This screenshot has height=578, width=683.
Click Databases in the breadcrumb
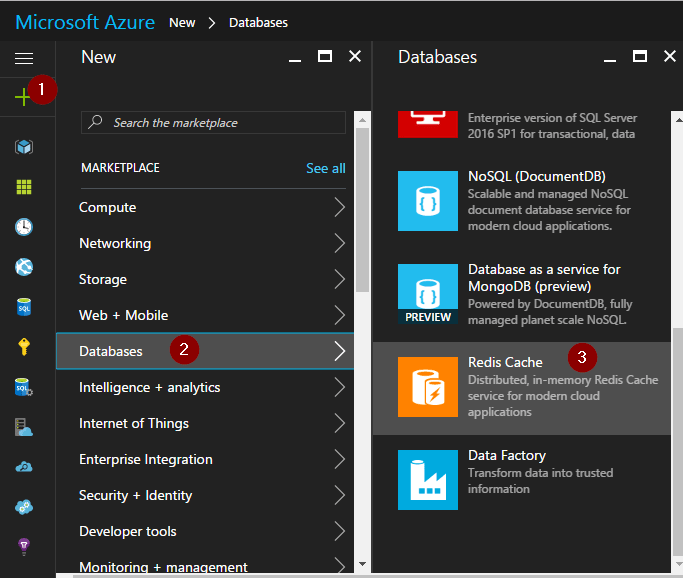pyautogui.click(x=258, y=22)
